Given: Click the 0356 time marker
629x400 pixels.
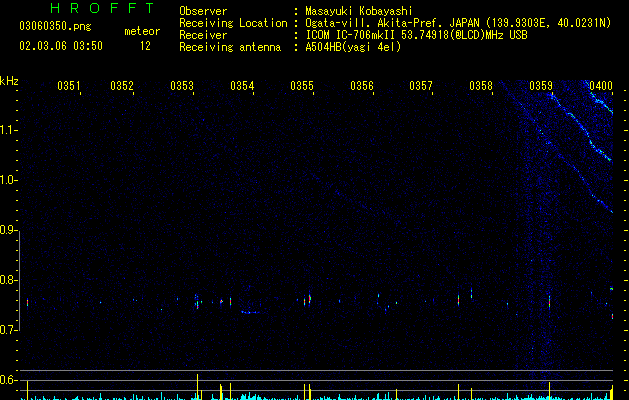Looking at the screenshot, I should [362, 86].
